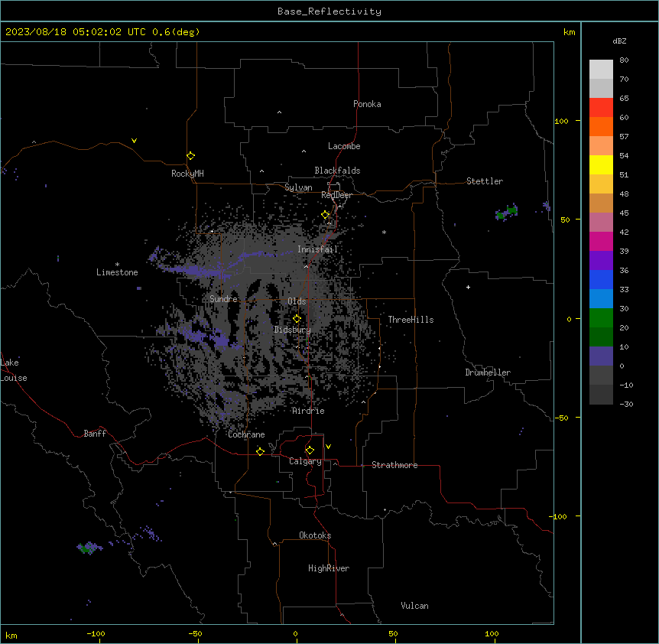
Task: Click the white plus marker north of Drumheller
Action: [x=468, y=287]
